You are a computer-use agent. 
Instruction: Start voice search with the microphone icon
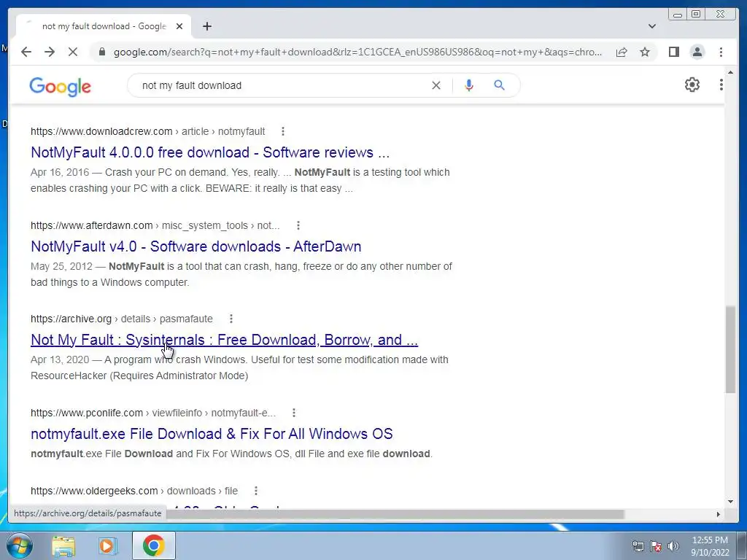point(469,85)
